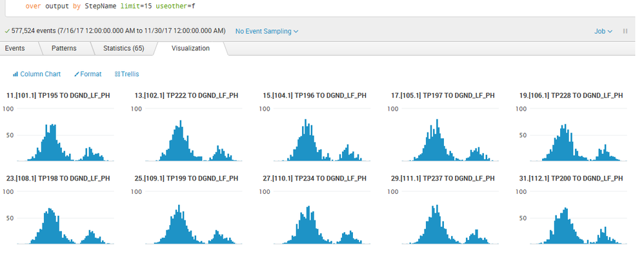The height and width of the screenshot is (256, 644).
Task: Click title 13.[102.1] TP222 TO DGND_LF_PH
Action: pyautogui.click(x=186, y=96)
